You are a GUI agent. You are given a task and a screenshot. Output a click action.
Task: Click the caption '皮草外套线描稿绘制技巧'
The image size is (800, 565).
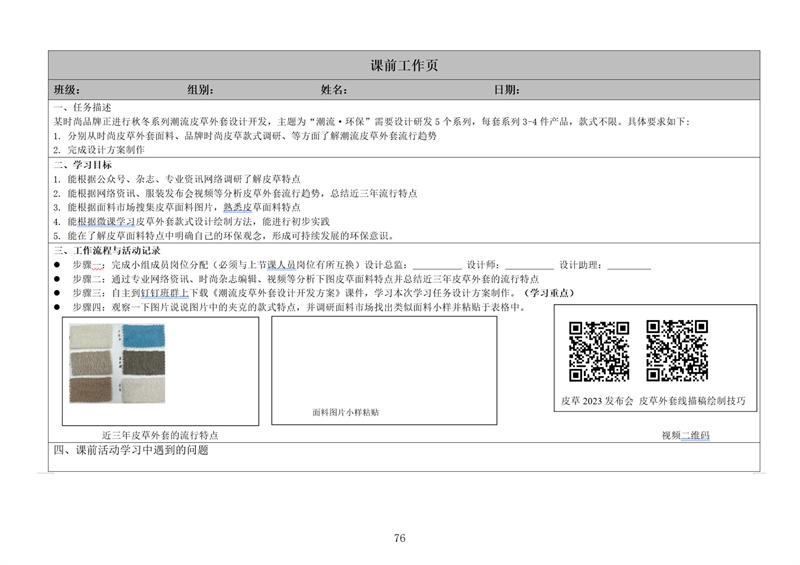coord(692,401)
